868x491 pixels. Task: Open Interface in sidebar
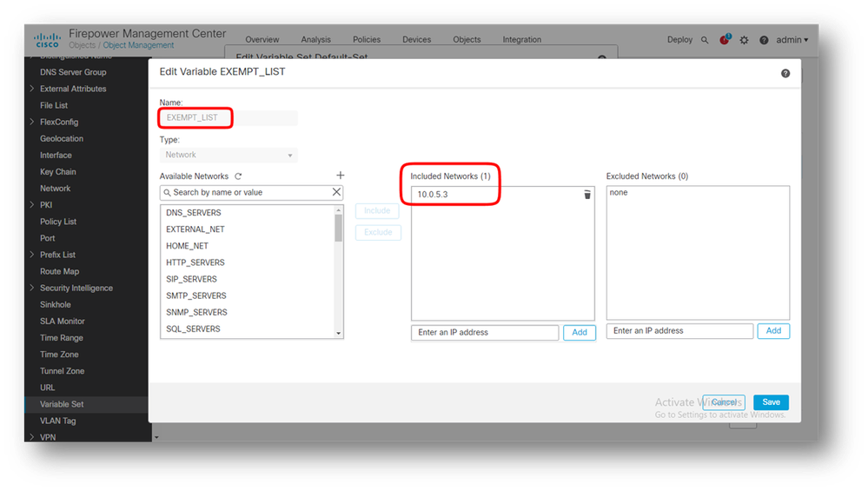click(56, 155)
